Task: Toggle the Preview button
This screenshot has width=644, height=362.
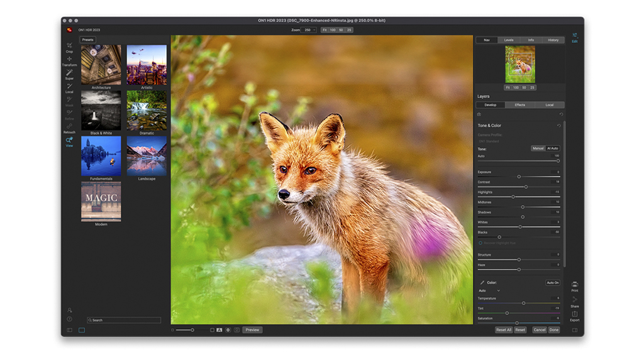Action: 252,330
